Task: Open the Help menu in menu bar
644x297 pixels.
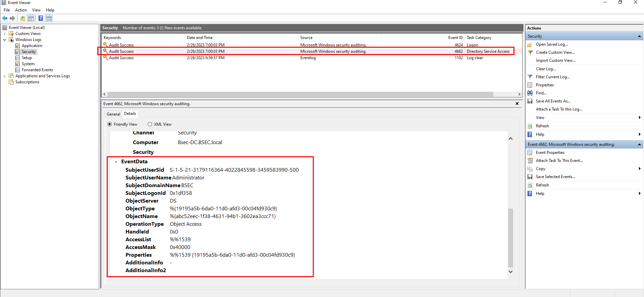Action: [x=50, y=10]
